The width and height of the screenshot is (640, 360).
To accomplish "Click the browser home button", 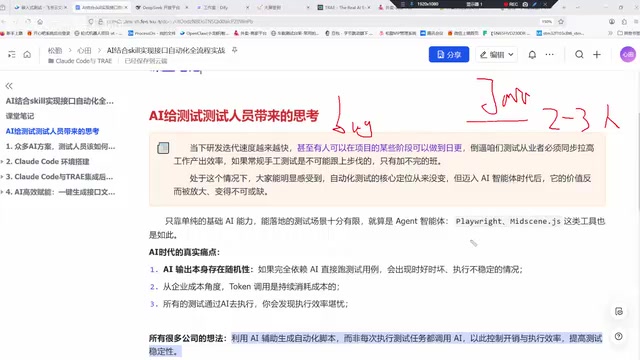I will click(x=40, y=22).
